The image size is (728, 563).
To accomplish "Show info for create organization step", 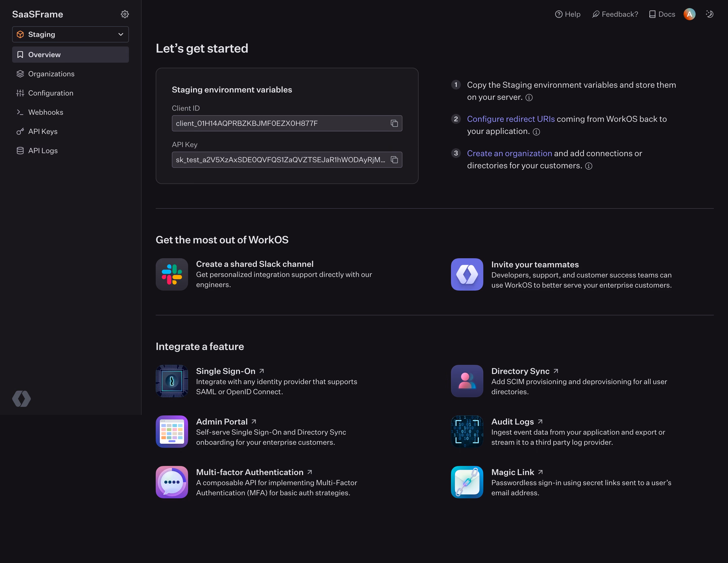I will (x=589, y=166).
